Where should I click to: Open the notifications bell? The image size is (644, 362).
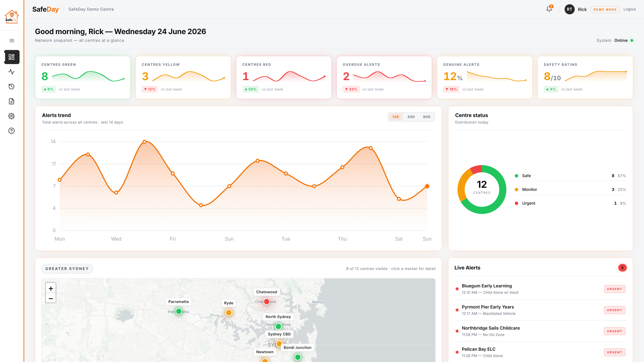(x=549, y=9)
